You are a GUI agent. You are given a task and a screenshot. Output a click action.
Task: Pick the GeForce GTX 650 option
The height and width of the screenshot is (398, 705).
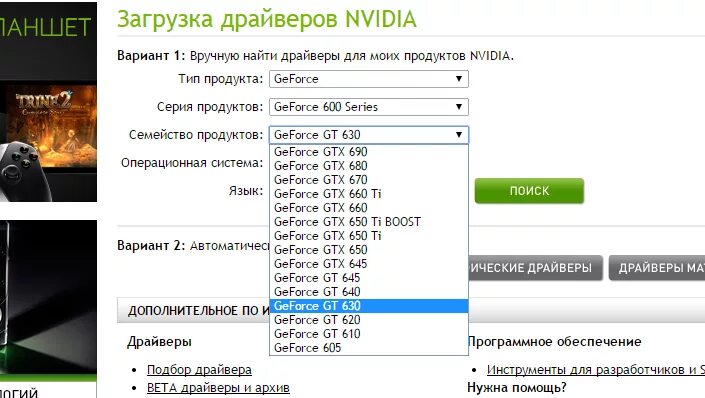pos(369,250)
